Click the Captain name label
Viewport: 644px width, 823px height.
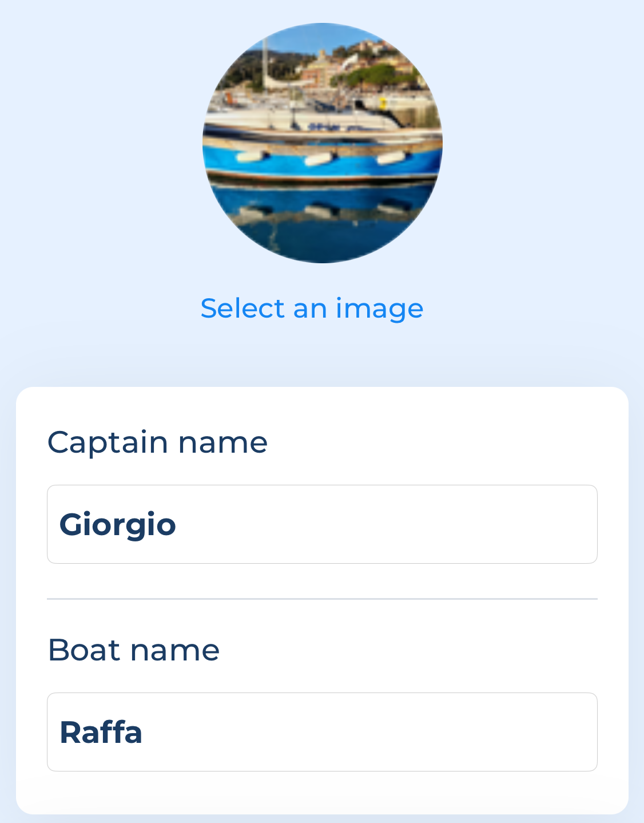(157, 442)
